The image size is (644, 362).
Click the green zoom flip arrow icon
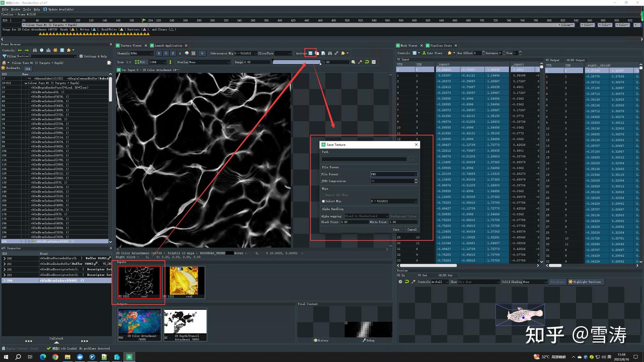[x=170, y=62]
